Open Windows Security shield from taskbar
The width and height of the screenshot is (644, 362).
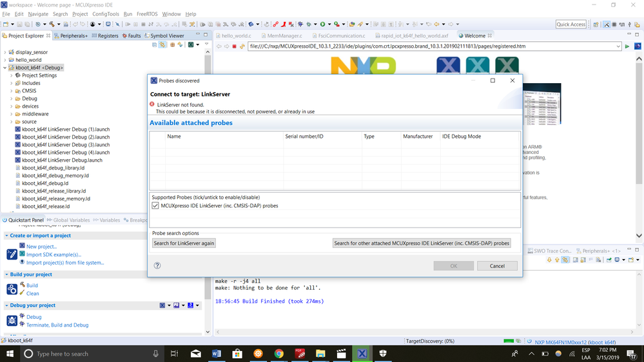[x=383, y=354]
